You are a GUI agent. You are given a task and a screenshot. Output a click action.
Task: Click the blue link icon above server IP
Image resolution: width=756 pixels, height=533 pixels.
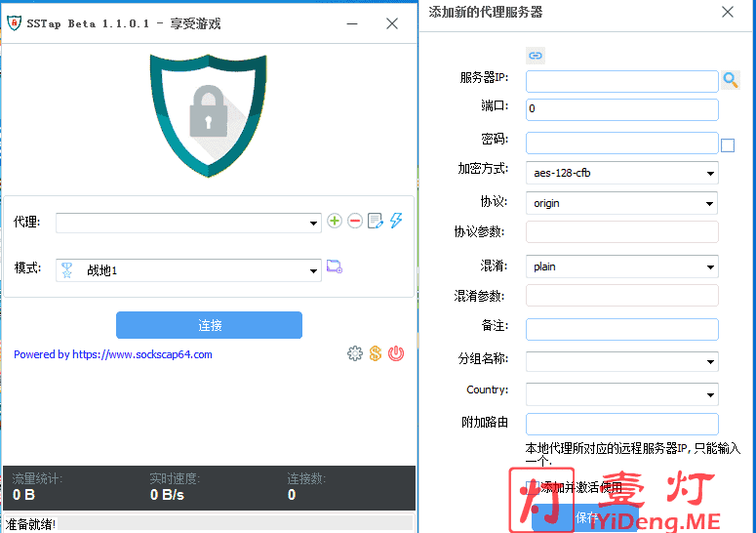(x=536, y=56)
